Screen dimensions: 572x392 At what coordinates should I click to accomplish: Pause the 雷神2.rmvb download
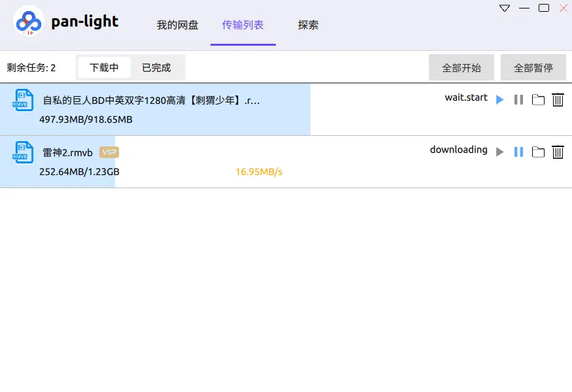tap(518, 152)
